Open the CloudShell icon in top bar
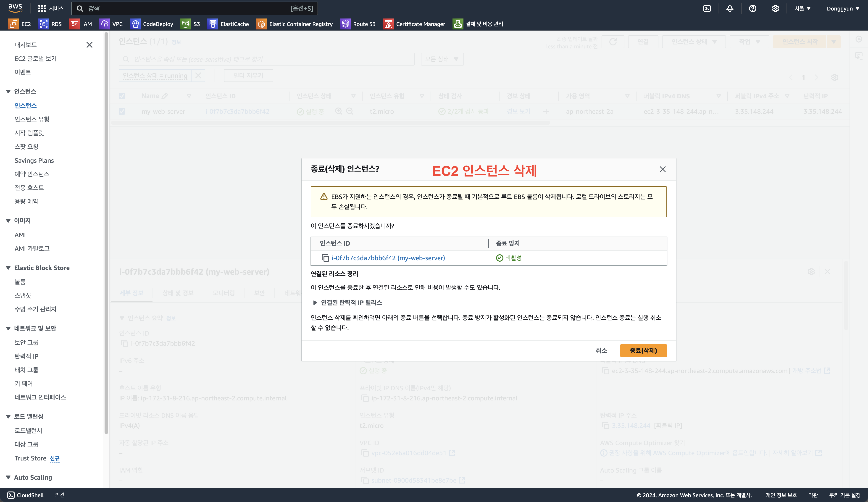Viewport: 868px width, 502px height. pyautogui.click(x=707, y=9)
